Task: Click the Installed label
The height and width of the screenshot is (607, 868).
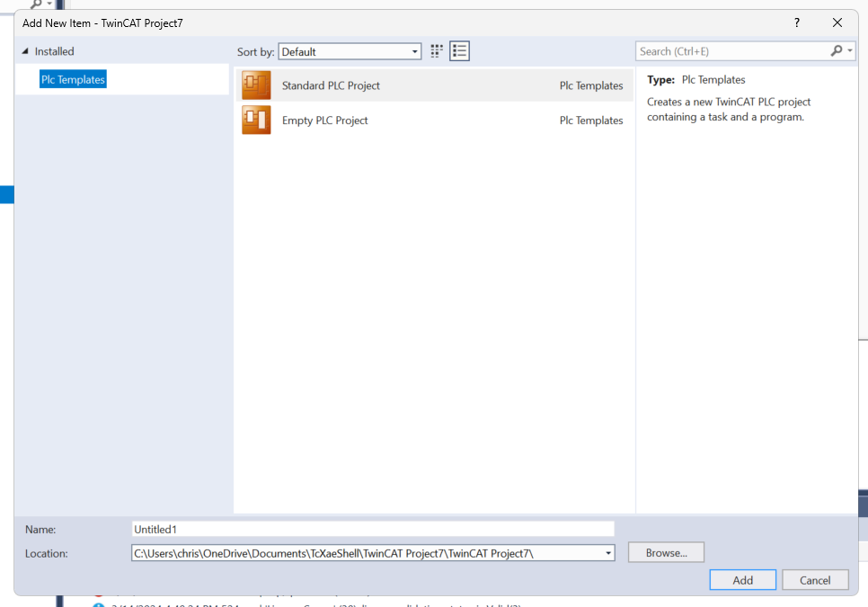Action: pyautogui.click(x=54, y=51)
